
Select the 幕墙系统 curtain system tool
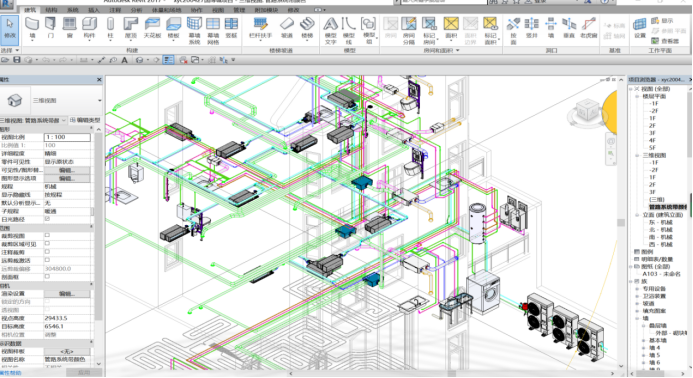[194, 31]
